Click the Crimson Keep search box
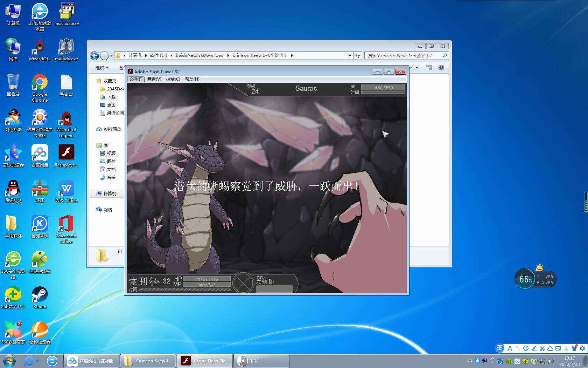 pyautogui.click(x=402, y=55)
